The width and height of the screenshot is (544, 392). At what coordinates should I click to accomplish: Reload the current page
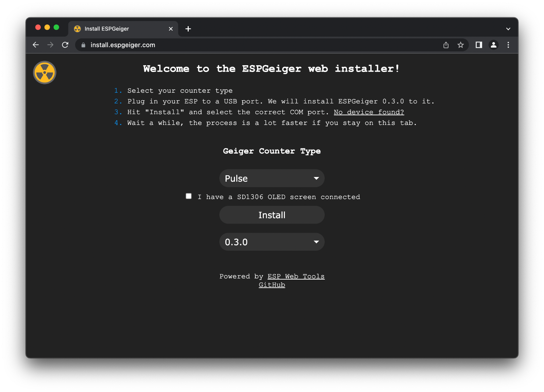[65, 45]
